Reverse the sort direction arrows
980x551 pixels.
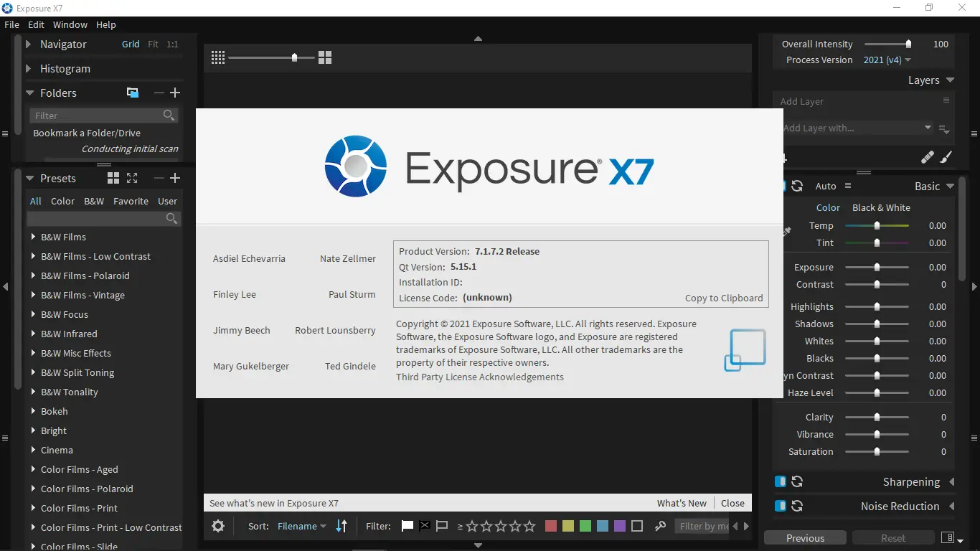tap(341, 526)
